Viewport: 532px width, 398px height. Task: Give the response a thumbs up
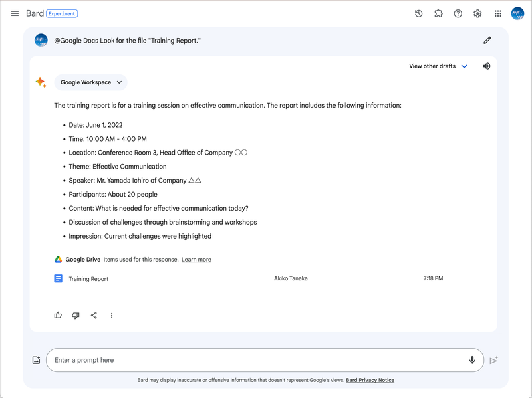tap(58, 316)
